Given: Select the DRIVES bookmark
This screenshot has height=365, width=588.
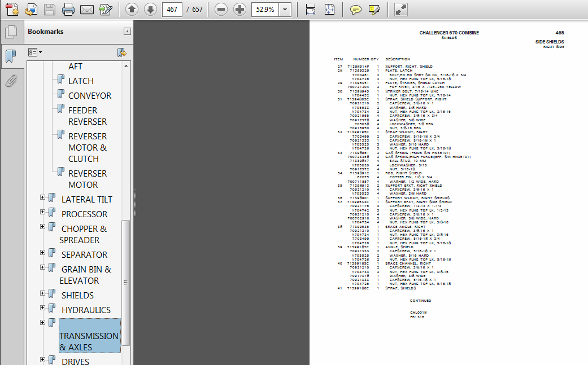Looking at the screenshot, I should [x=75, y=362].
